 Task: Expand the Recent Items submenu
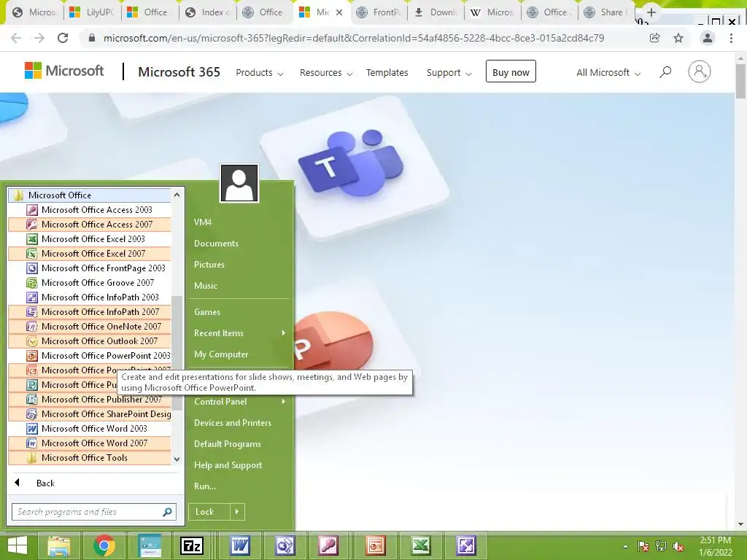pos(239,333)
